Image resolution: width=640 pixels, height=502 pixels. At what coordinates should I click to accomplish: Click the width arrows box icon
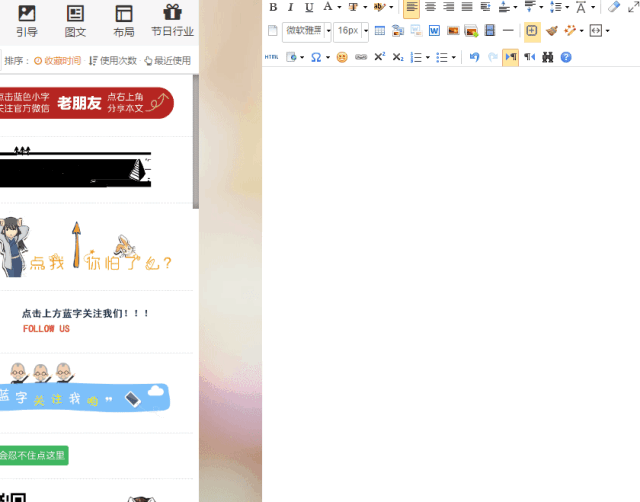[596, 31]
